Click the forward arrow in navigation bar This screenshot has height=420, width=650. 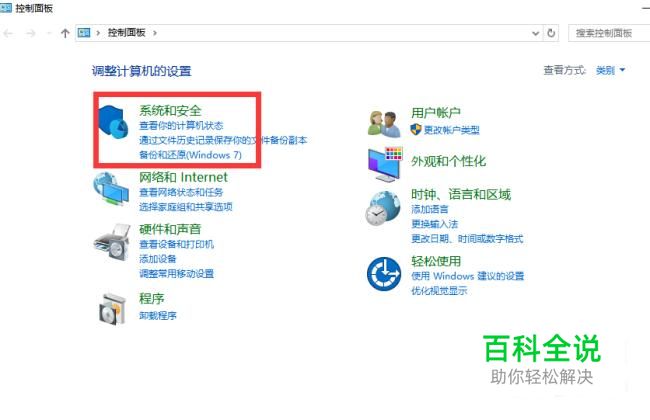click(x=31, y=33)
